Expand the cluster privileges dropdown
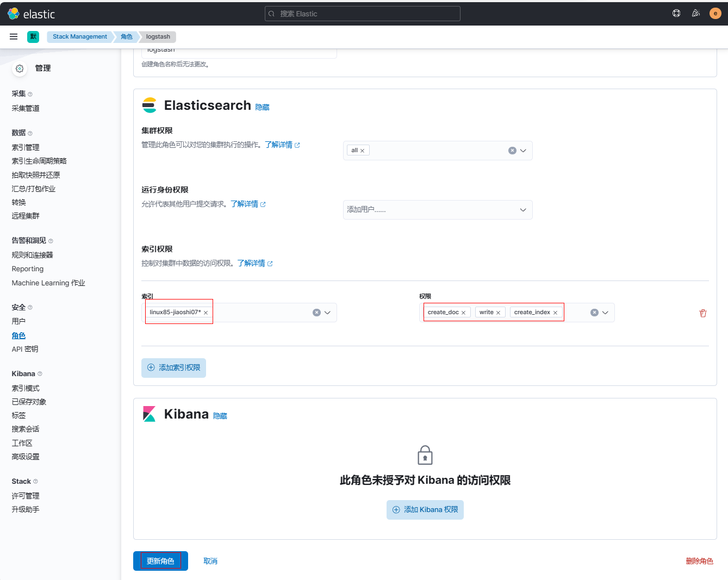 523,151
